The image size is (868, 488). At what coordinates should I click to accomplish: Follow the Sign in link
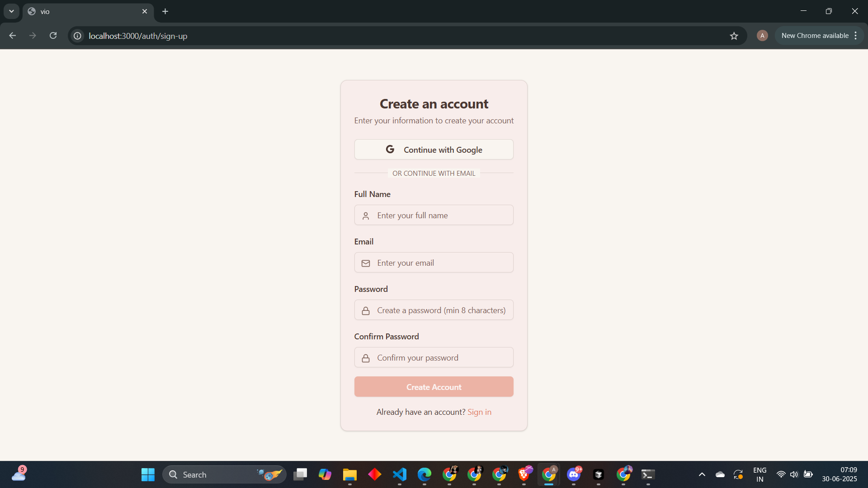pyautogui.click(x=479, y=412)
